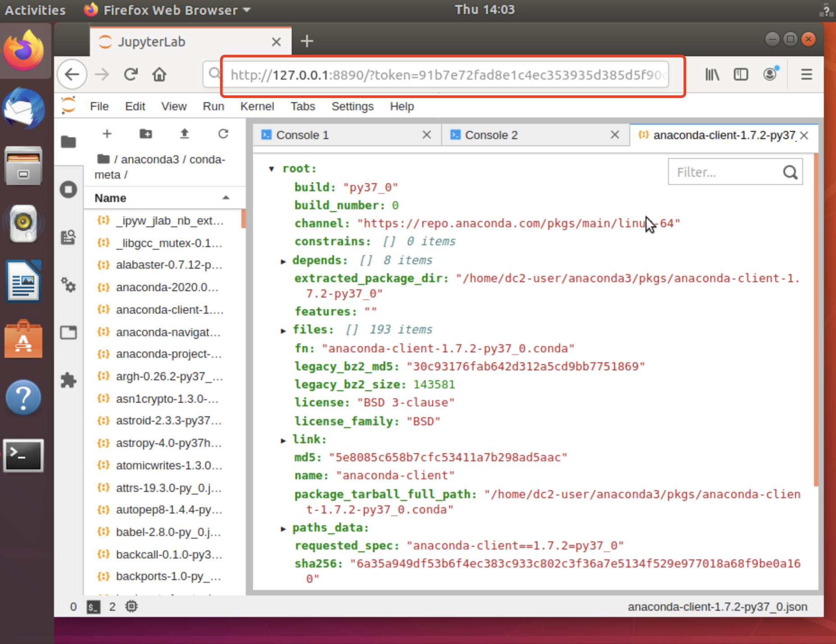Expand the files array

[283, 330]
